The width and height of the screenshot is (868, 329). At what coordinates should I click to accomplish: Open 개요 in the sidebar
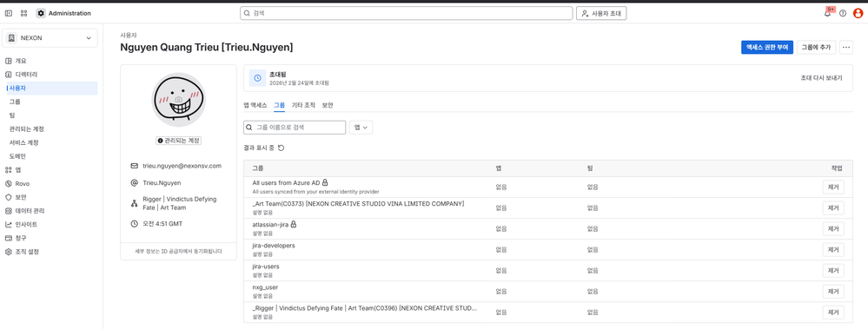click(50, 61)
